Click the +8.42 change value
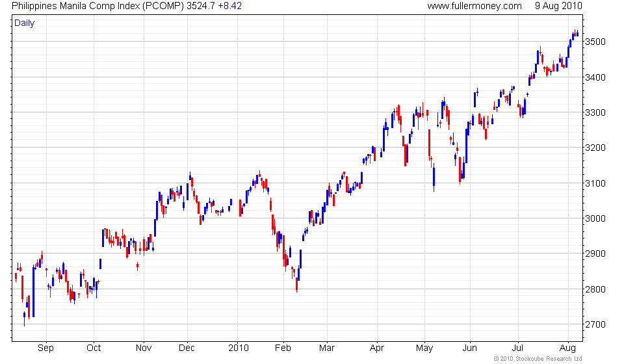 [230, 6]
